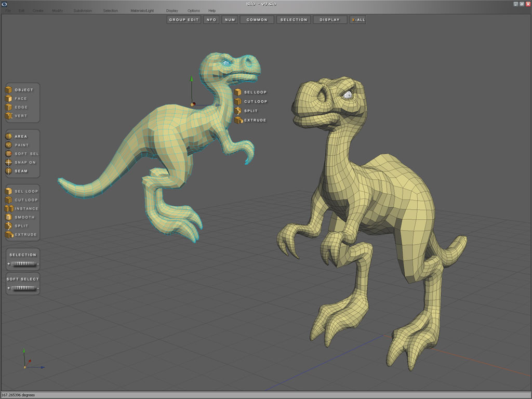
Task: Click the SMOOTH tool icon
Action: pyautogui.click(x=8, y=217)
